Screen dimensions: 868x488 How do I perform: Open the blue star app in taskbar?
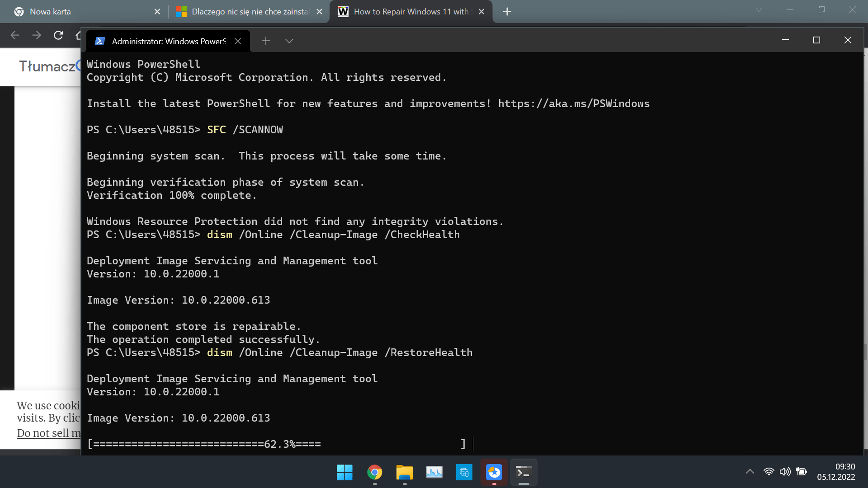coord(494,473)
